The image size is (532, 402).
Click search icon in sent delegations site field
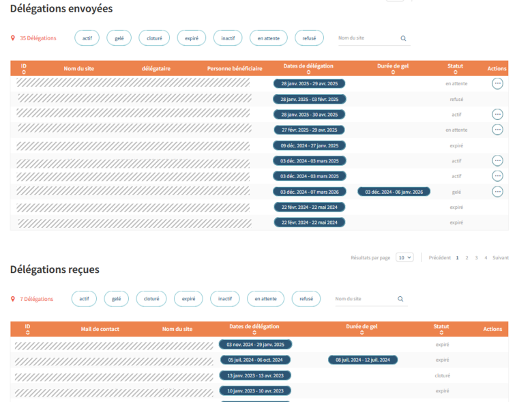(x=403, y=38)
